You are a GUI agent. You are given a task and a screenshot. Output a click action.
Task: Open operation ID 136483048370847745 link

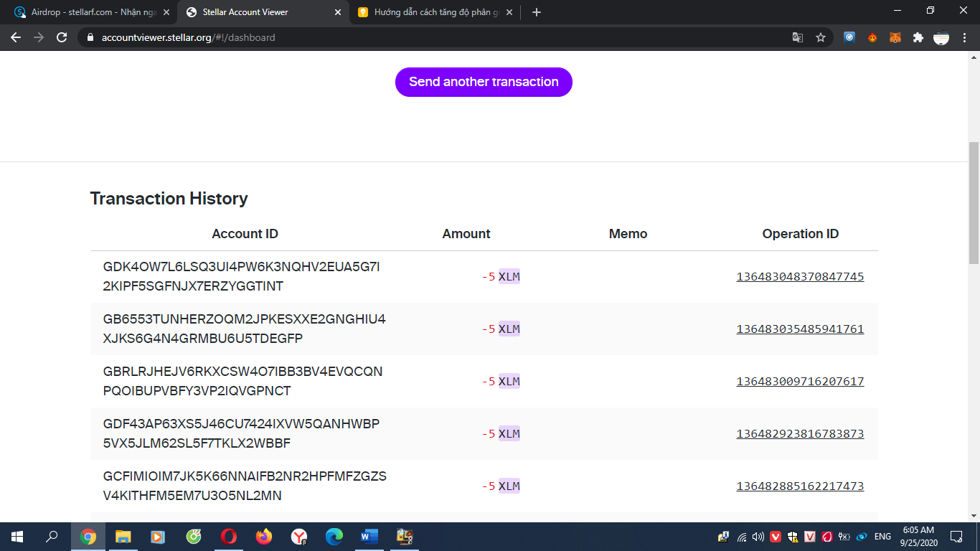[x=800, y=277]
